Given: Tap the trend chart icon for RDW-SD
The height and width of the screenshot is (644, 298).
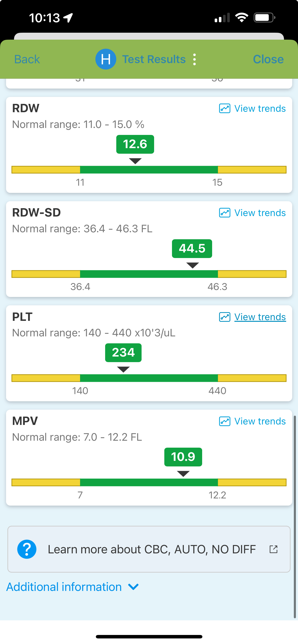Looking at the screenshot, I should point(224,213).
